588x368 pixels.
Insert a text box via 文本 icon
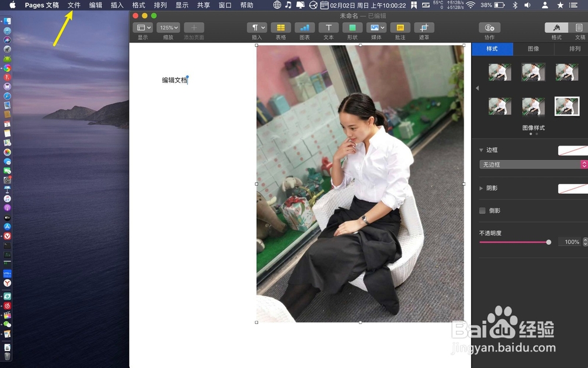[x=328, y=27]
